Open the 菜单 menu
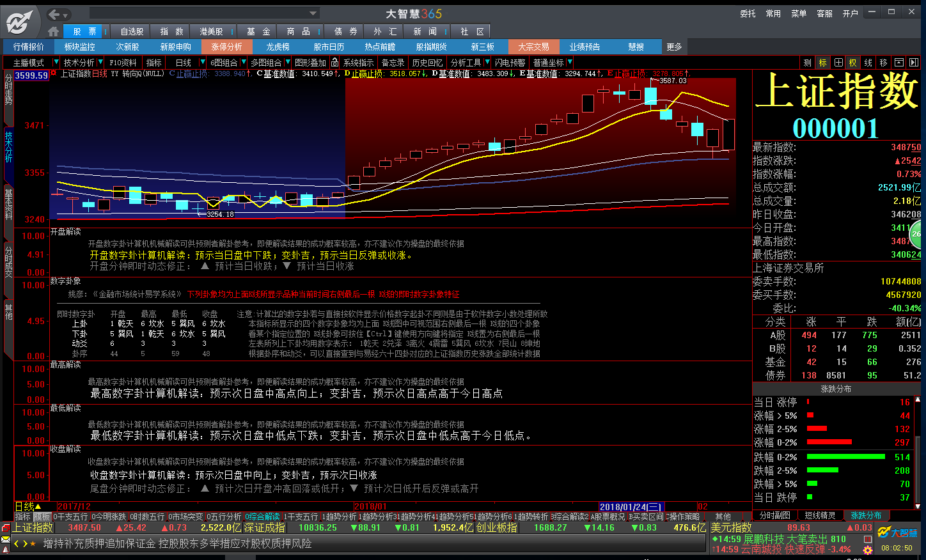This screenshot has height=560, width=926. [799, 13]
